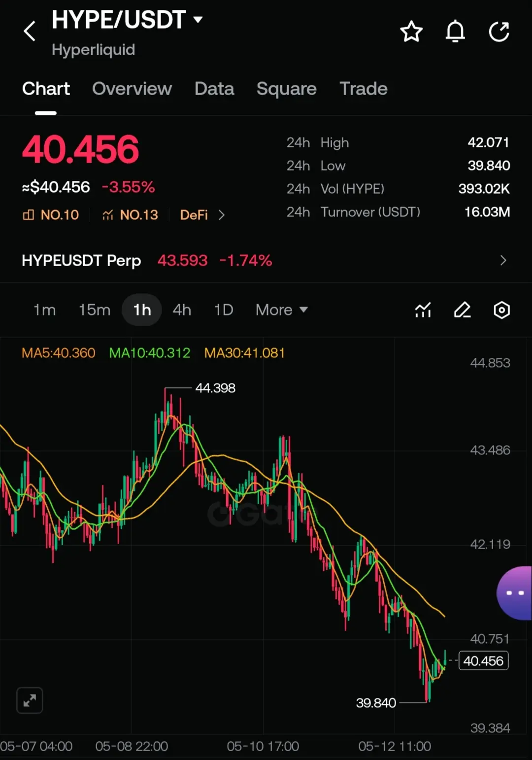Tap the MA30:41.081 indicator label
This screenshot has width=532, height=760.
coord(244,353)
